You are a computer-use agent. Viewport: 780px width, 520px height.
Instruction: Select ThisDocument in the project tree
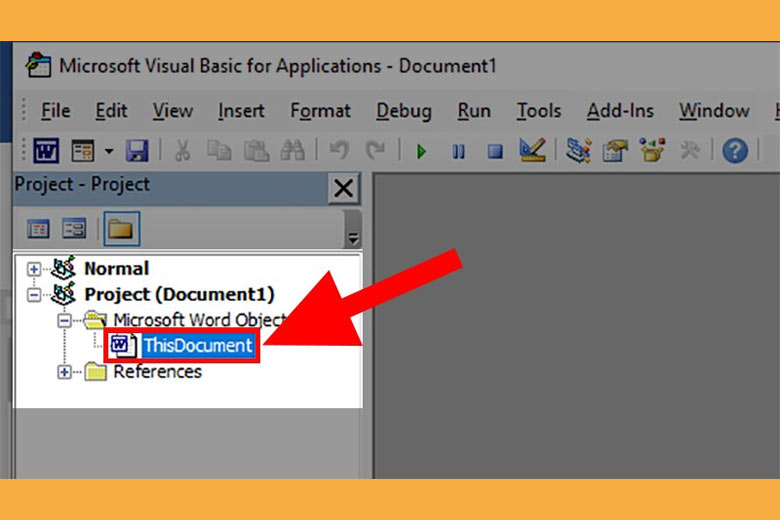197,345
